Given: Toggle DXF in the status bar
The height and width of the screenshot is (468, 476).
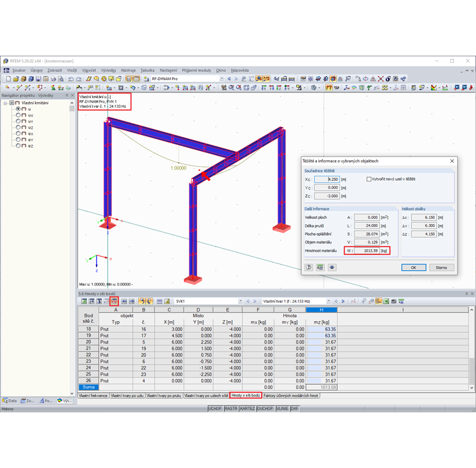Looking at the screenshot, I should (x=294, y=409).
